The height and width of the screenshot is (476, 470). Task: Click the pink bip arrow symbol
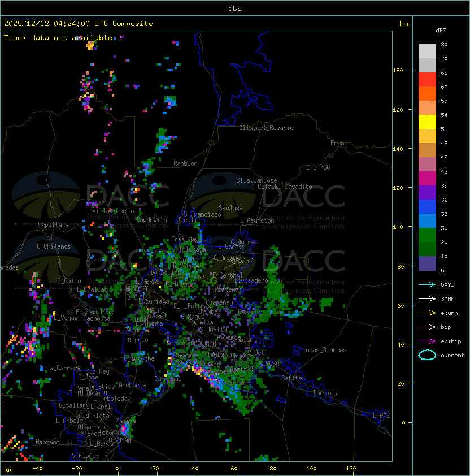427,327
